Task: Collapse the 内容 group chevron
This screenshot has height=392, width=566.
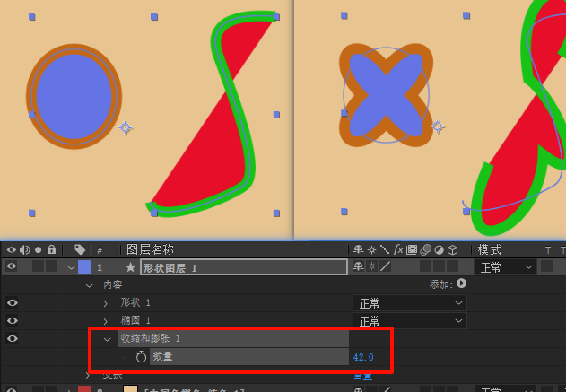Action: (x=89, y=286)
